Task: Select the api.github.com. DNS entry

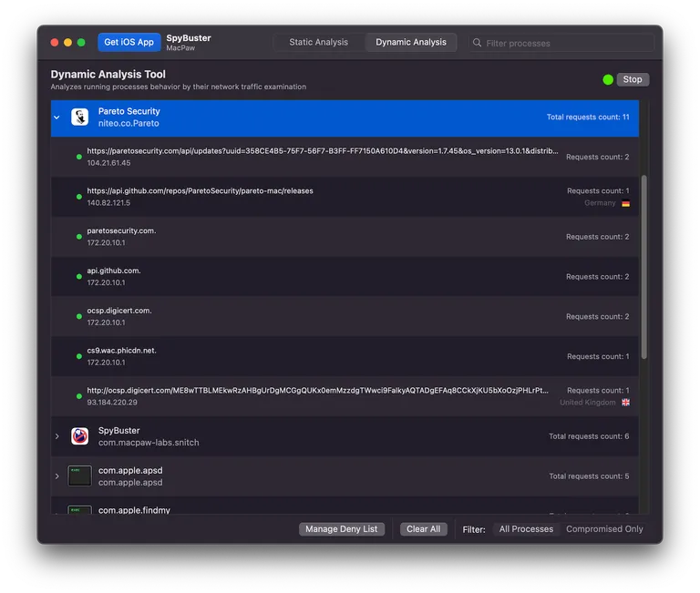Action: click(x=345, y=277)
